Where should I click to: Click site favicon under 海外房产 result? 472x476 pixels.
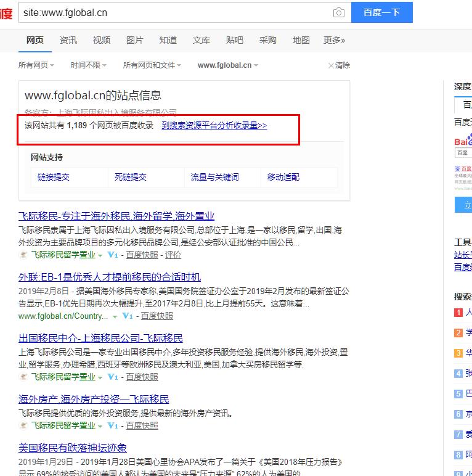(x=23, y=425)
